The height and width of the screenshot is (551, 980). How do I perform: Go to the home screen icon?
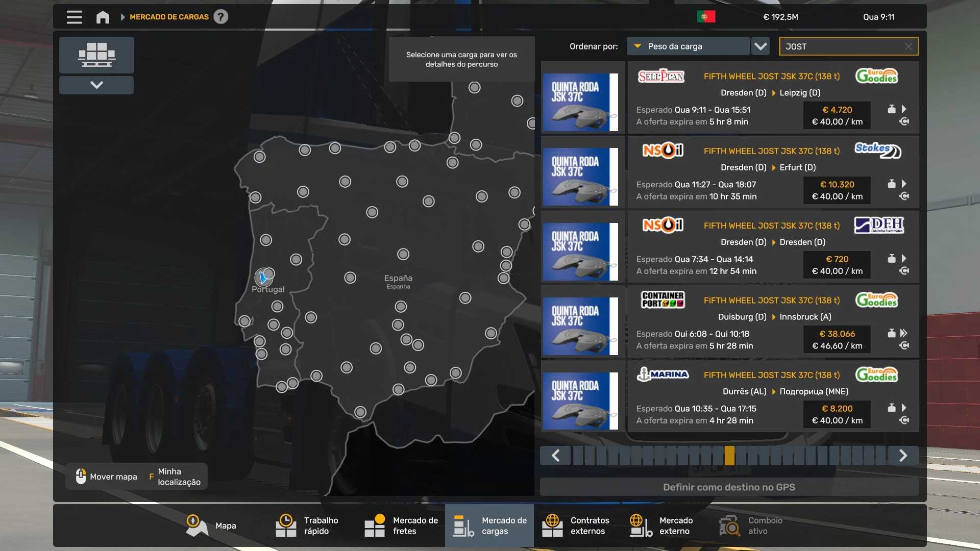pos(103,17)
